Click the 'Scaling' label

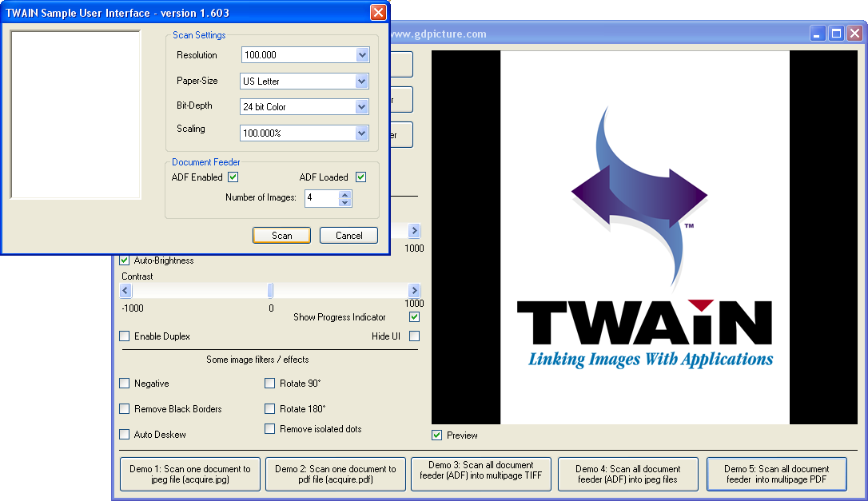click(x=190, y=129)
